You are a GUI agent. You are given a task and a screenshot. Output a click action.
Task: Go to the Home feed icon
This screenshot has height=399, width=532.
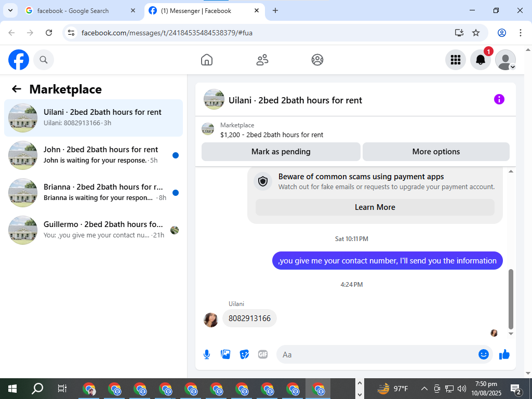click(x=207, y=60)
